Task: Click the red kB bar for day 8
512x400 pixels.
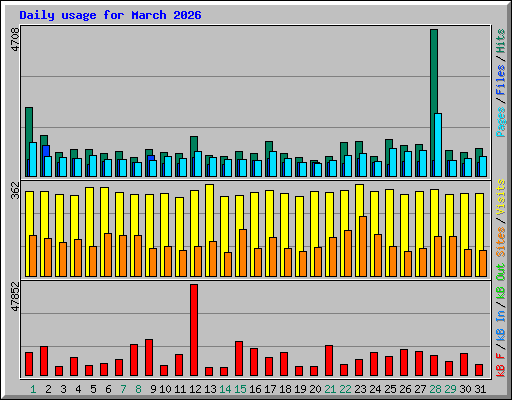Action: point(134,360)
